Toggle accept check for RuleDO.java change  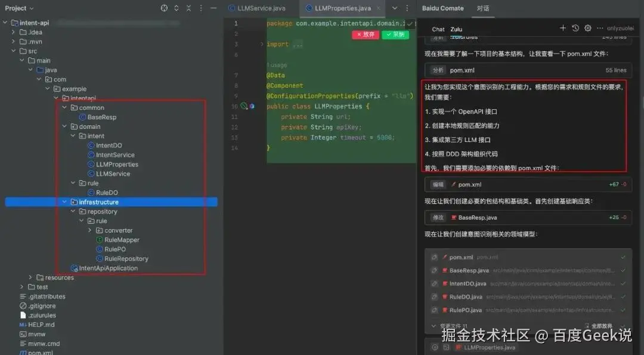(x=623, y=297)
